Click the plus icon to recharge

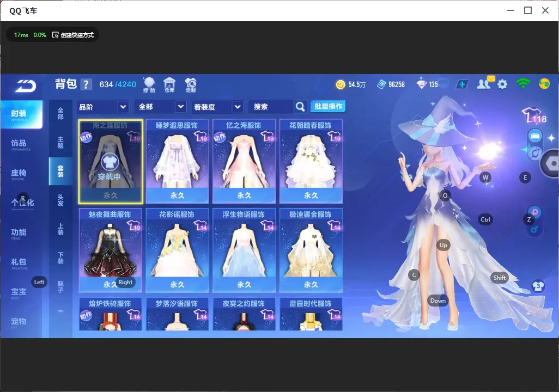[462, 84]
